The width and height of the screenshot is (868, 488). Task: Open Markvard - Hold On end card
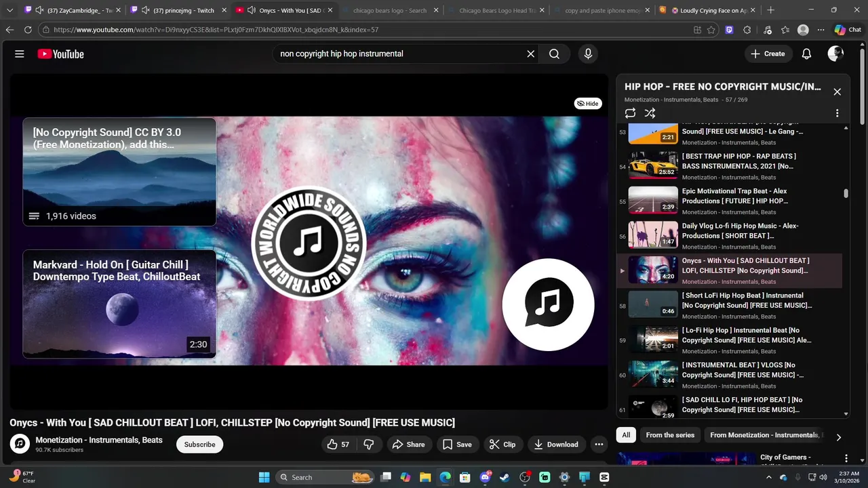pyautogui.click(x=119, y=304)
